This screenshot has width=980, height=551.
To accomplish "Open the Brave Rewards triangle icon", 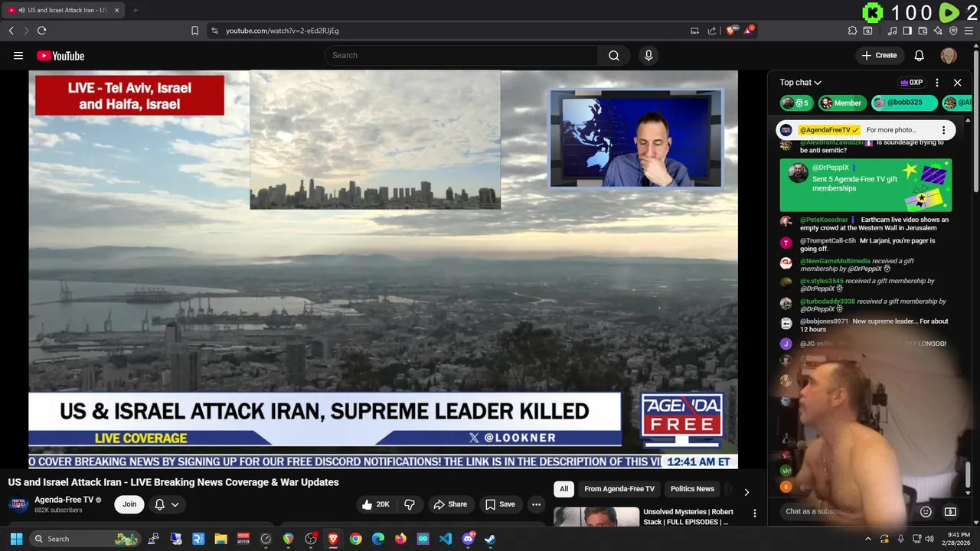I will coord(748,31).
